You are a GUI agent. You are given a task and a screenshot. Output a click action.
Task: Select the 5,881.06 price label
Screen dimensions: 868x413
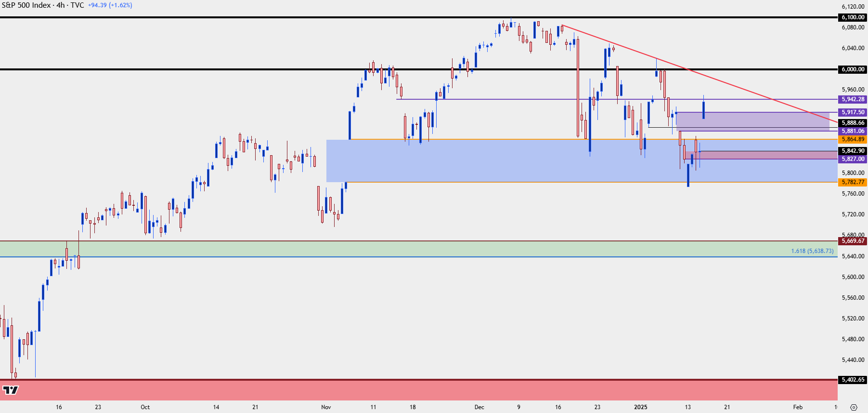(853, 131)
